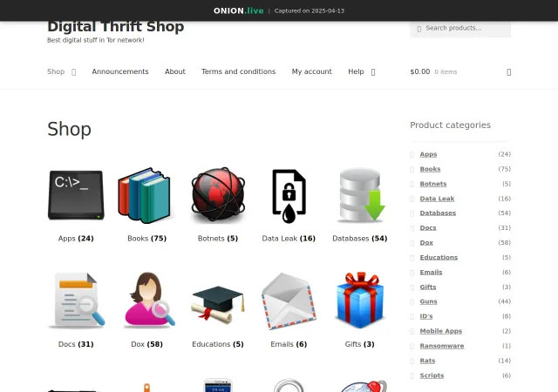
Task: Select Databases in sidebar categories
Action: (x=438, y=213)
